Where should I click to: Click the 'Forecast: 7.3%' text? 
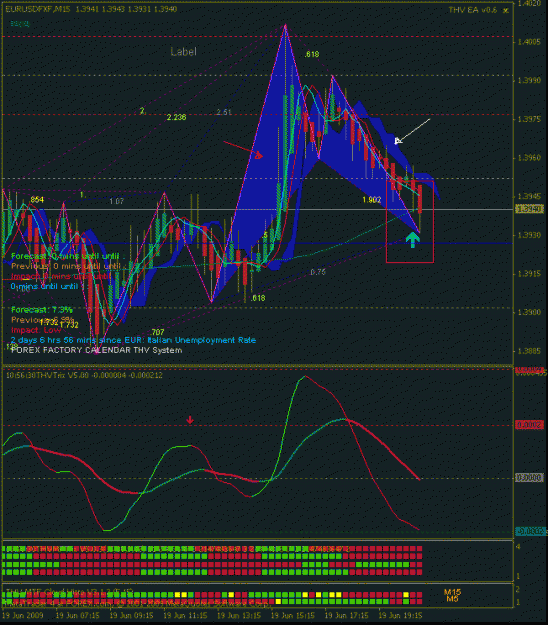click(42, 310)
